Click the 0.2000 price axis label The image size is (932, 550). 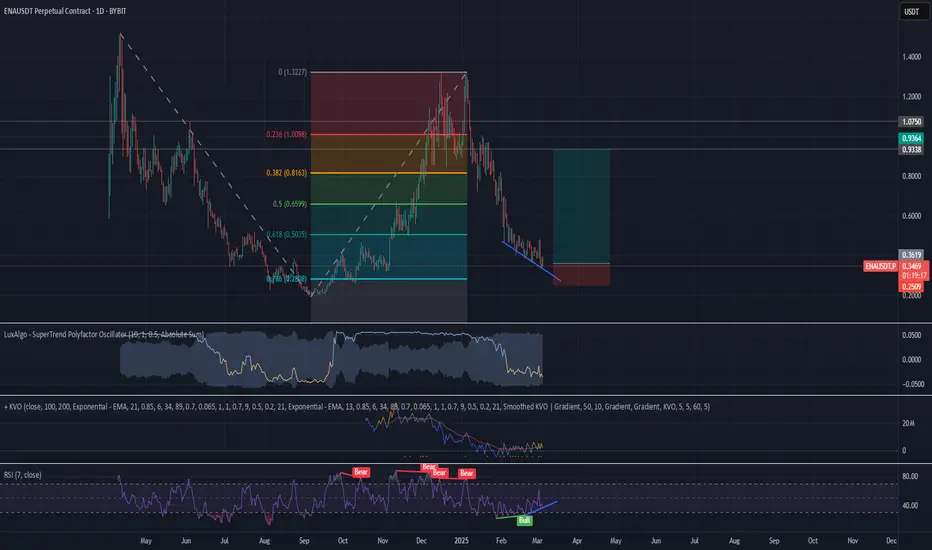click(x=912, y=296)
